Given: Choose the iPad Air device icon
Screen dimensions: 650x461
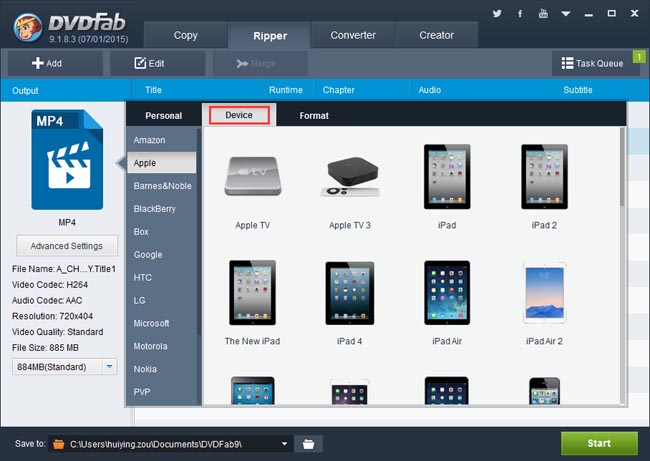Looking at the screenshot, I should coord(447,293).
